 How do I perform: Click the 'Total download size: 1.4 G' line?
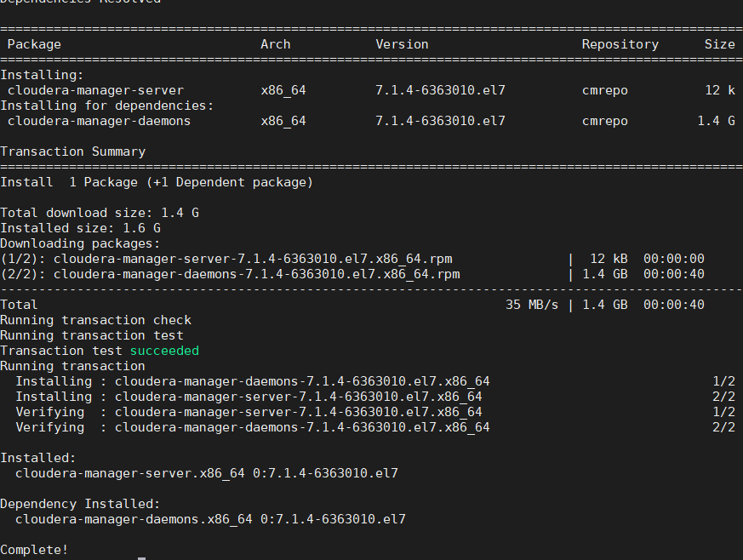pos(100,214)
